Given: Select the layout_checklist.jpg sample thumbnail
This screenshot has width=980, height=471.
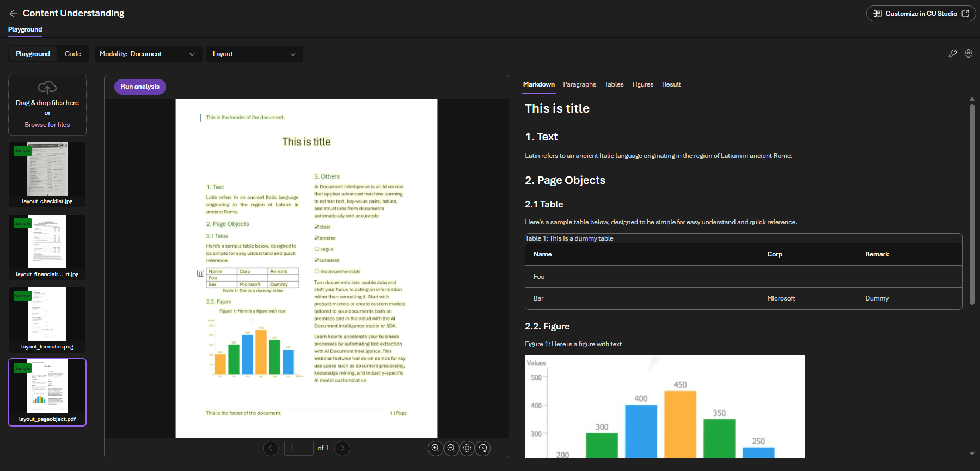Looking at the screenshot, I should (x=47, y=174).
